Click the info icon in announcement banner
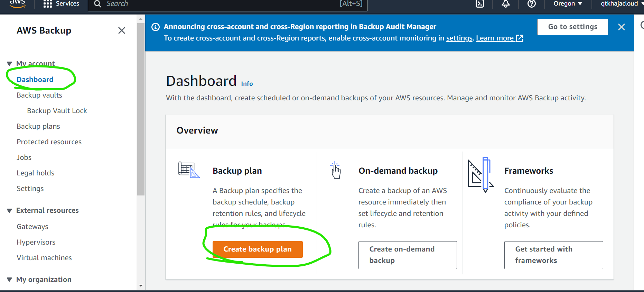 156,27
